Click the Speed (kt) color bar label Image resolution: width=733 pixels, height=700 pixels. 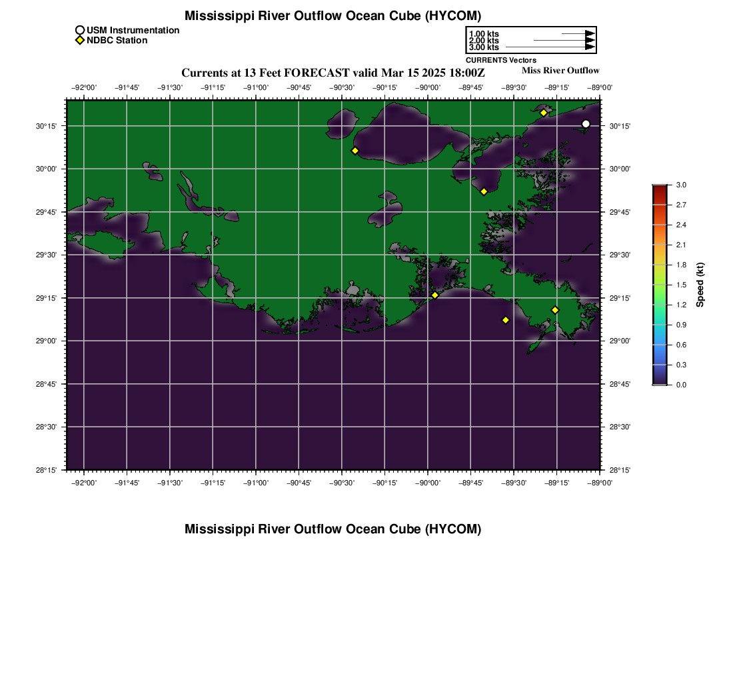click(x=700, y=285)
